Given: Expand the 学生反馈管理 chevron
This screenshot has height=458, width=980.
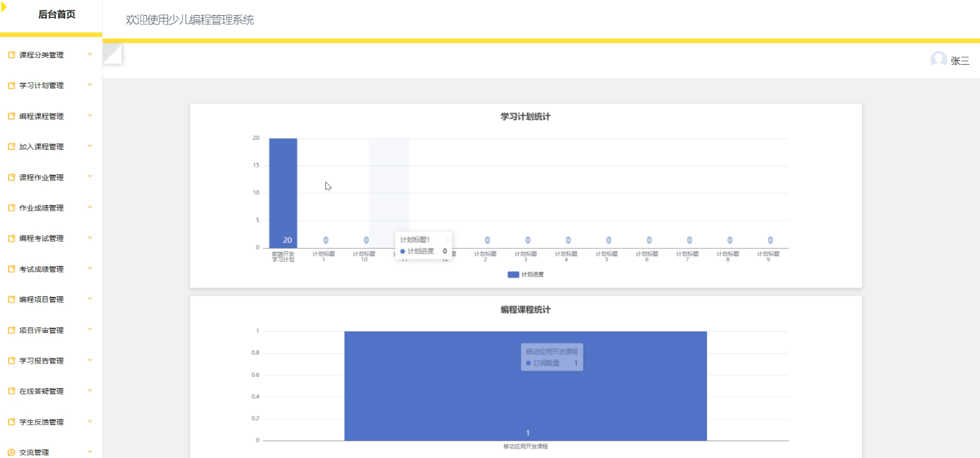Looking at the screenshot, I should [90, 421].
